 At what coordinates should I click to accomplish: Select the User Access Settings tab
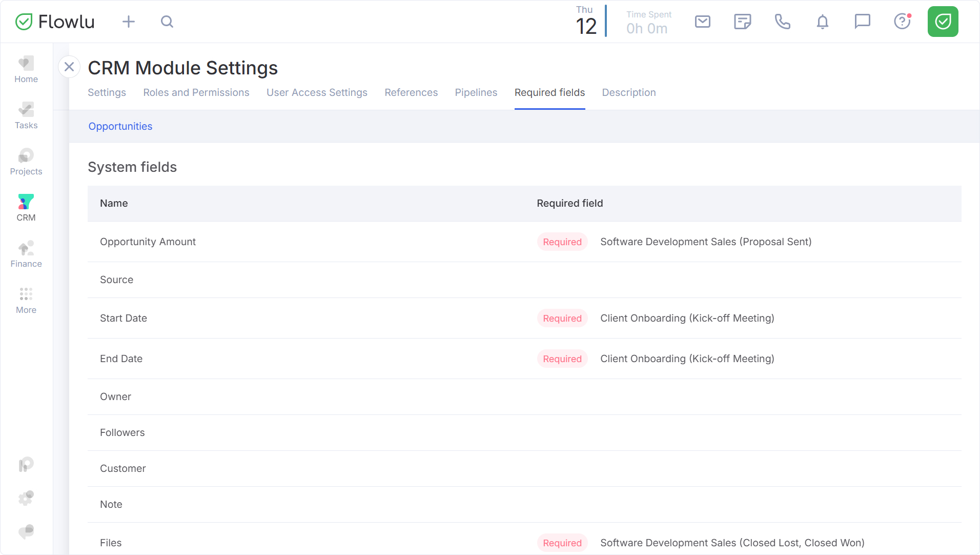(317, 92)
